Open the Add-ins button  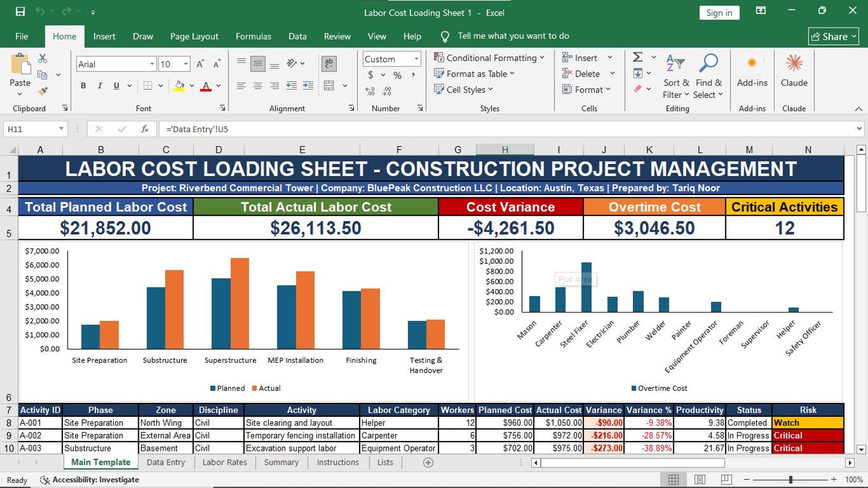point(752,70)
